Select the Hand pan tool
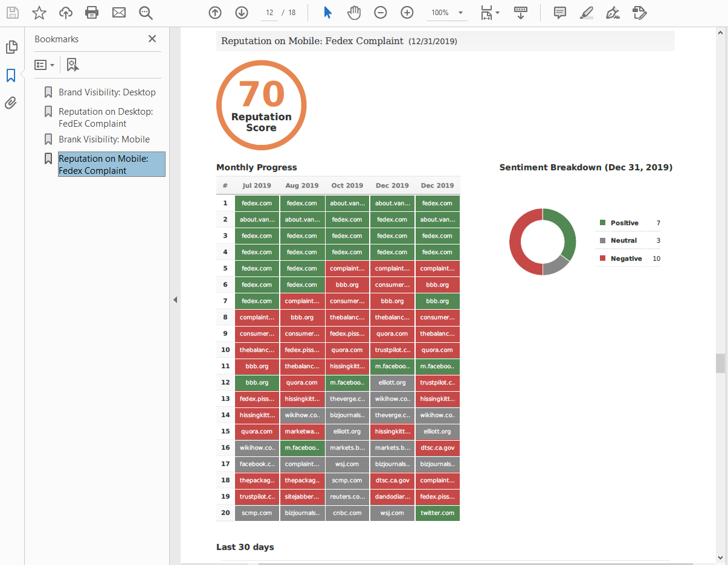The height and width of the screenshot is (565, 728). pos(354,12)
